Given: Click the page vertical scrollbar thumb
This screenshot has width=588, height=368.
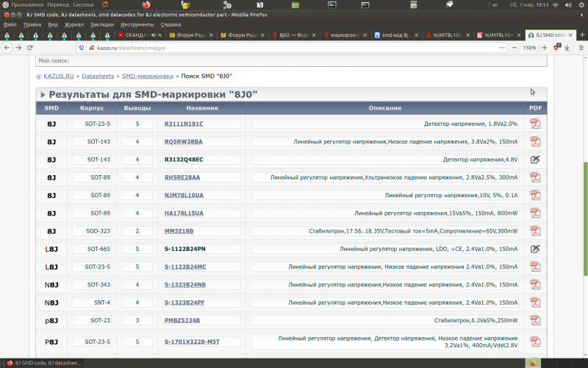Looking at the screenshot, I should click(x=585, y=219).
